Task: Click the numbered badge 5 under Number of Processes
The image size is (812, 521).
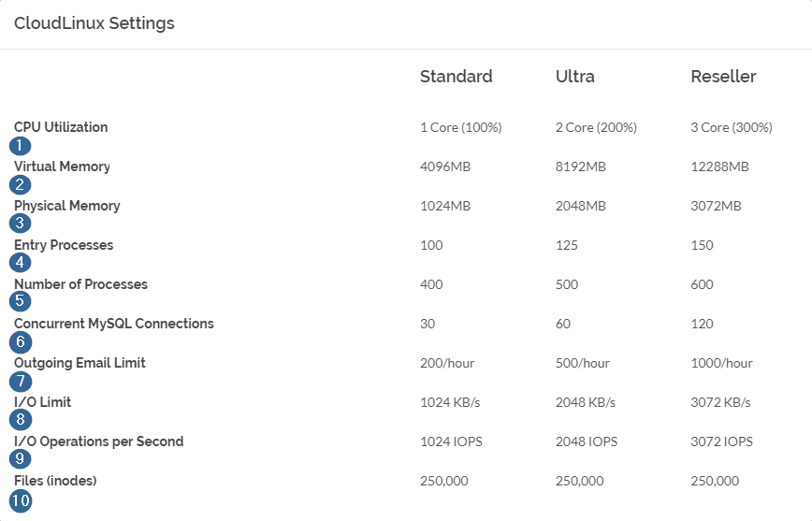Action: coord(21,301)
